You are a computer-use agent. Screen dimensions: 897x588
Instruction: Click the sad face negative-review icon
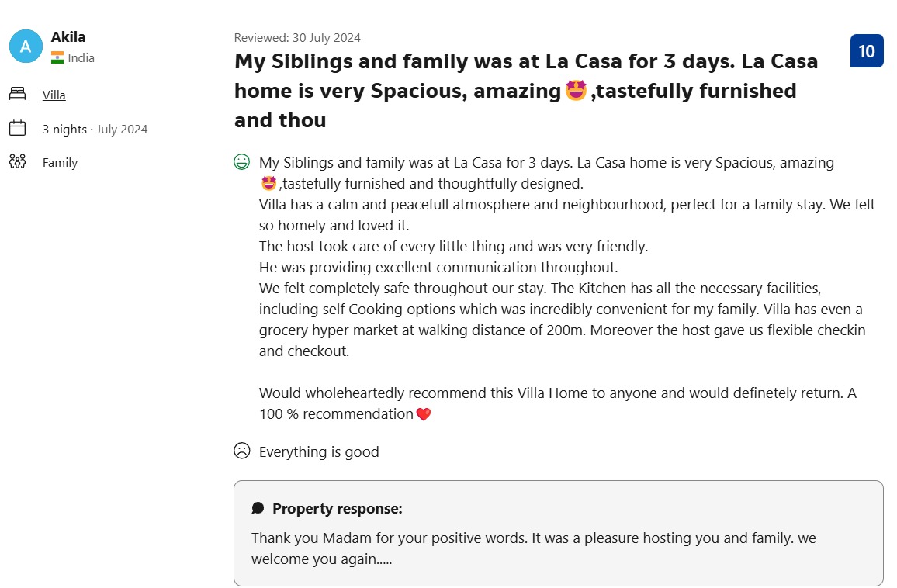(x=242, y=451)
